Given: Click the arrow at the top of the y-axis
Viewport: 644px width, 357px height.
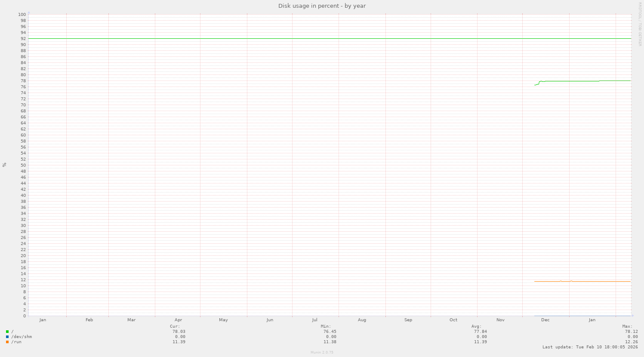Looking at the screenshot, I should (29, 13).
